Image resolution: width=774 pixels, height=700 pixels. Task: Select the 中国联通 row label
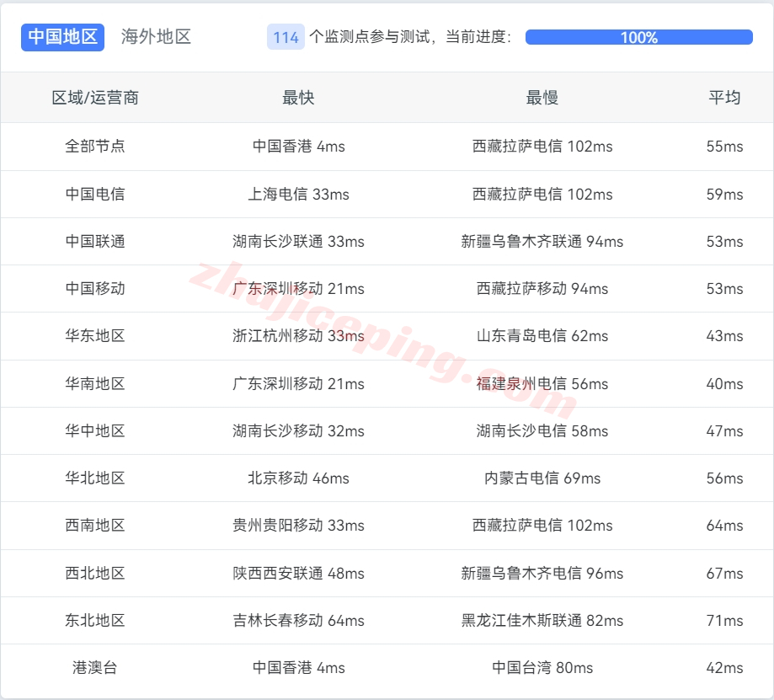(x=95, y=242)
